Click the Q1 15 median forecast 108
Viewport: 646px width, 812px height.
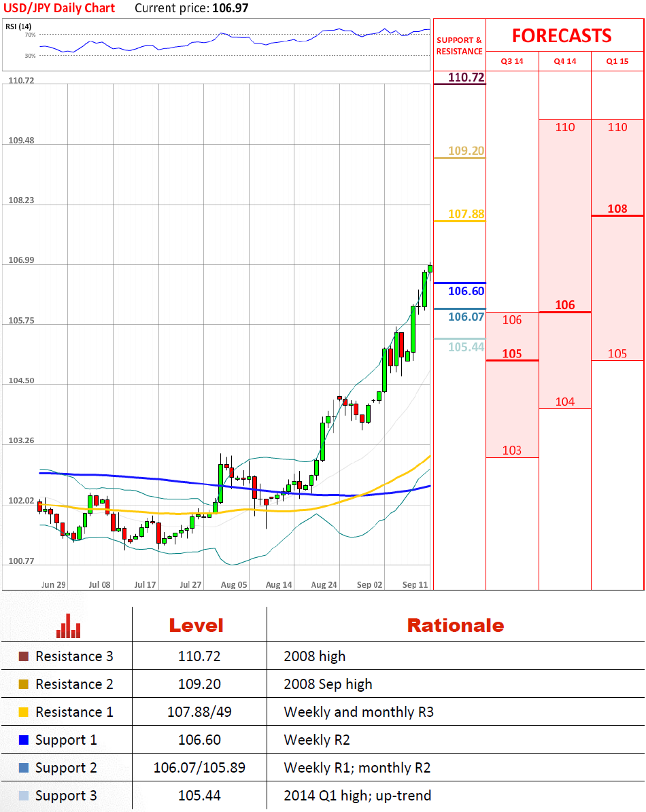point(617,209)
